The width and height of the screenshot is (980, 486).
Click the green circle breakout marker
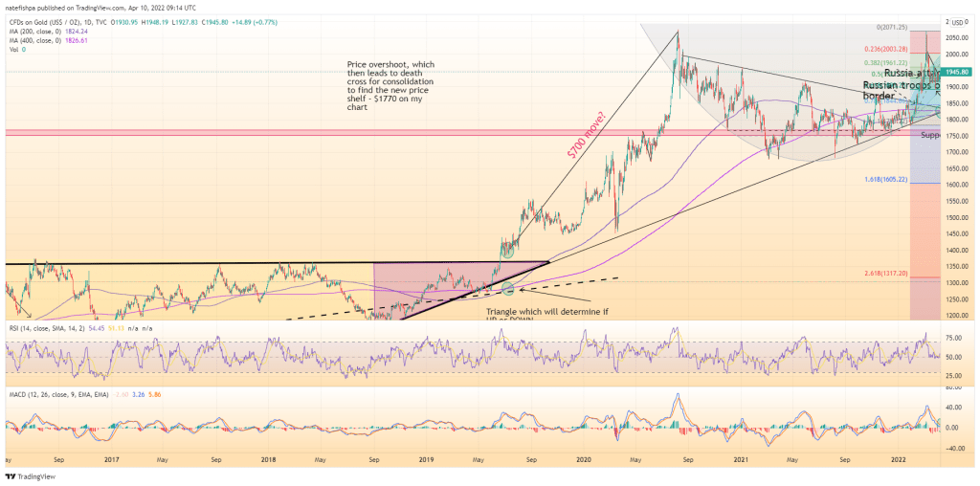505,251
